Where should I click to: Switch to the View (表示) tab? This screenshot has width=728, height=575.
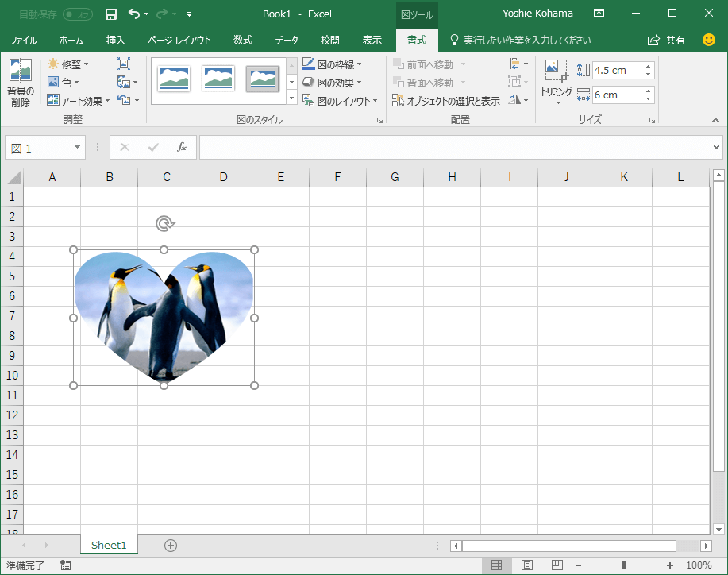tap(372, 41)
